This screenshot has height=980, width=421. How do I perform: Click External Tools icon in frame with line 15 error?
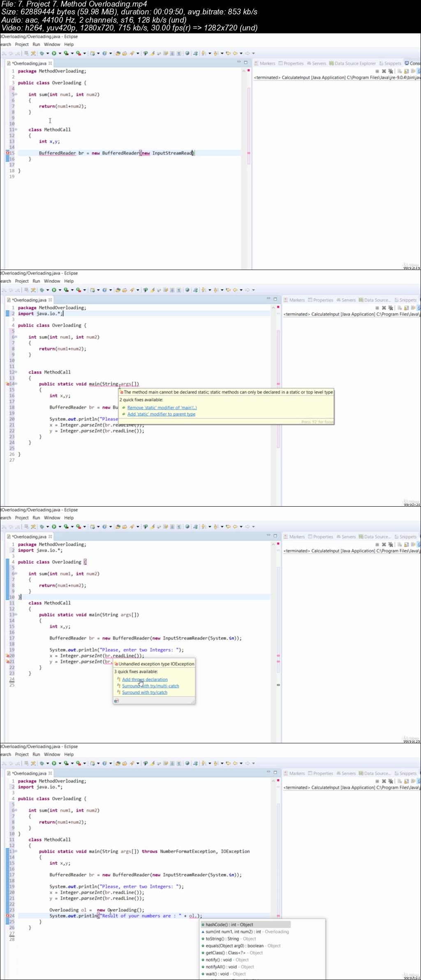(x=78, y=53)
